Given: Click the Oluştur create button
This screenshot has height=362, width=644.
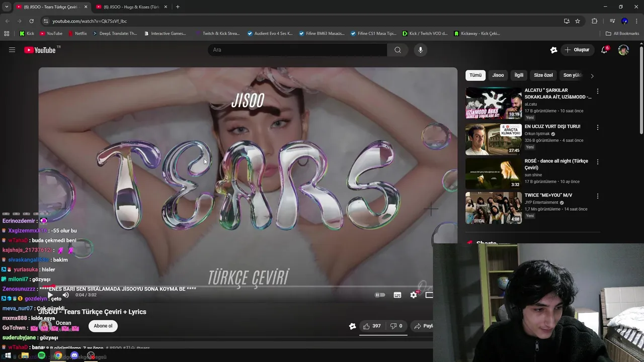Looking at the screenshot, I should 577,50.
